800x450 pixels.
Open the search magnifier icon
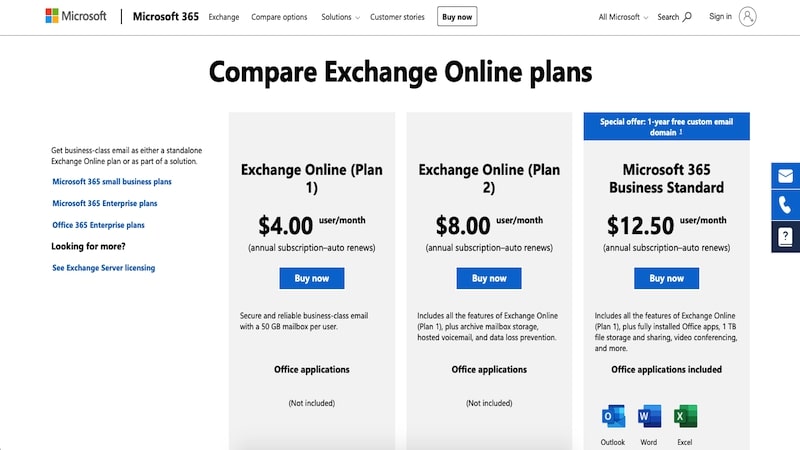(687, 17)
